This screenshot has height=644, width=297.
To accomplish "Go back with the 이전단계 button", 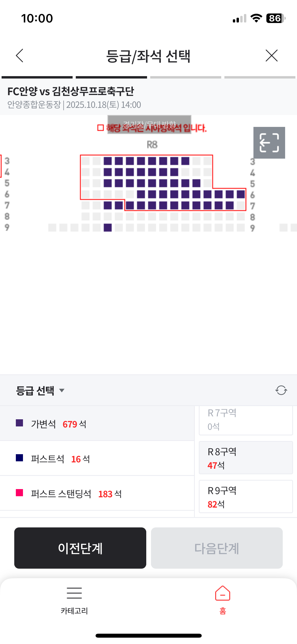I will [80, 548].
